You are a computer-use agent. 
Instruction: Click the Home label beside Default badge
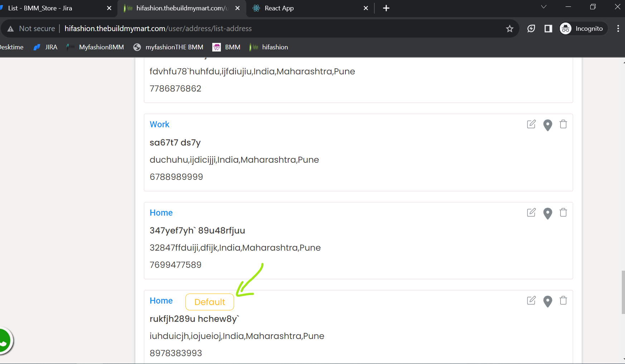pyautogui.click(x=161, y=301)
